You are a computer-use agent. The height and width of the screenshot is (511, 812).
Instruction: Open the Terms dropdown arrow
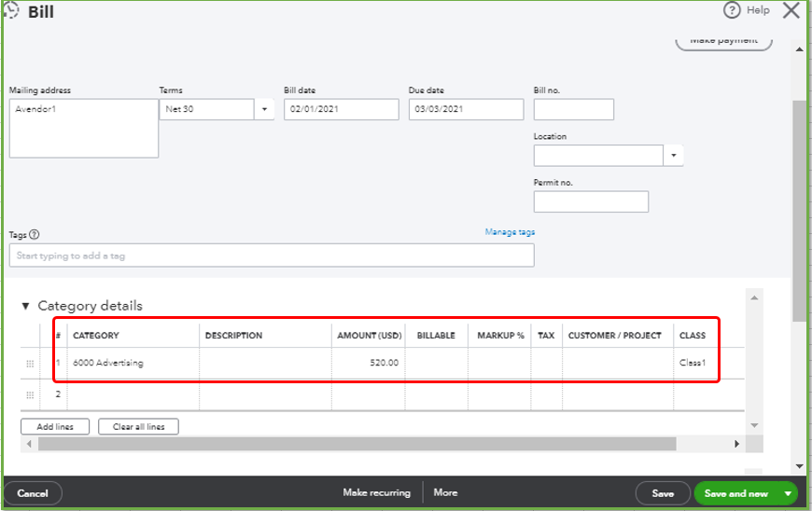pos(264,109)
